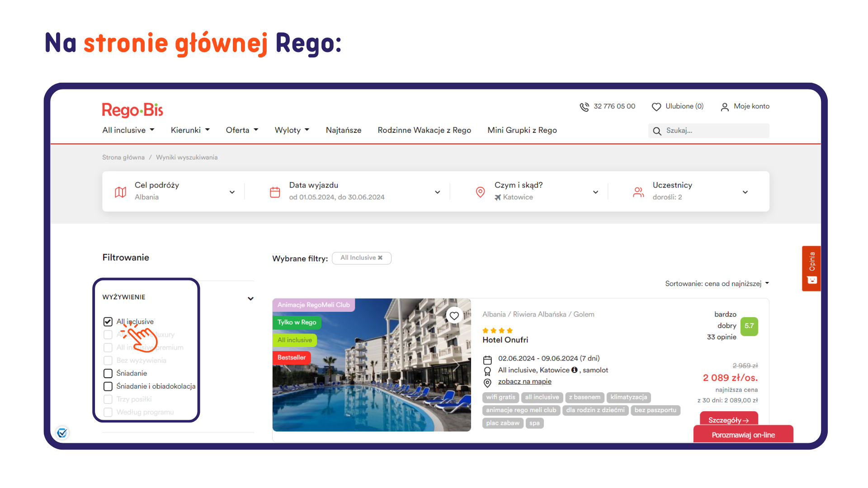This screenshot has height=488, width=868.
Task: Tick the Według programu checkbox
Action: (x=108, y=412)
